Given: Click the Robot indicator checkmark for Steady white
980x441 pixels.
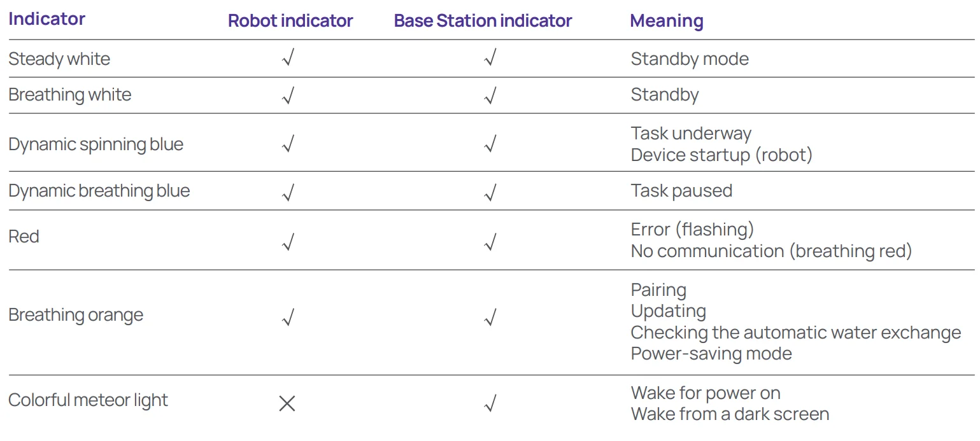Looking at the screenshot, I should tap(288, 59).
